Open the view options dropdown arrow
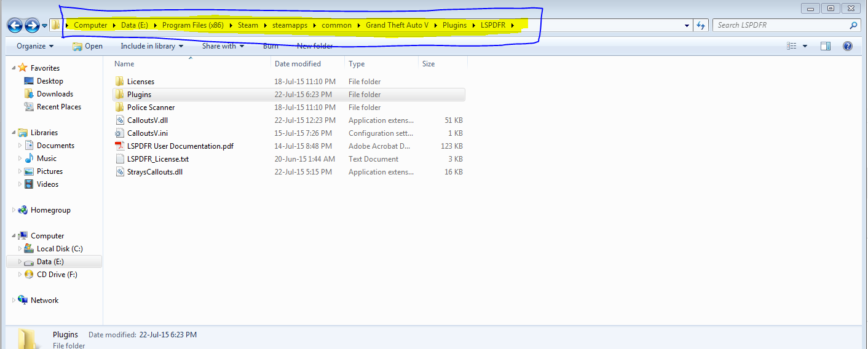This screenshot has height=349, width=868. tap(805, 46)
